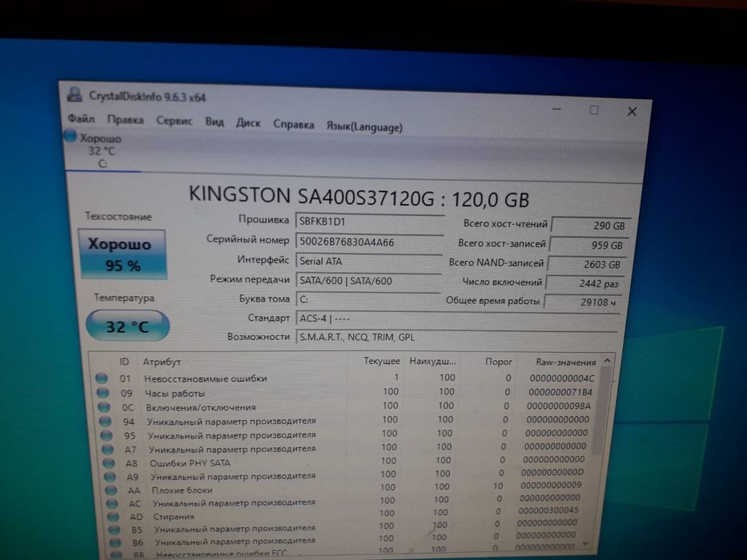Image resolution: width=747 pixels, height=560 pixels.
Task: Click scroll-down arrow of attribute list
Action: 586,543
